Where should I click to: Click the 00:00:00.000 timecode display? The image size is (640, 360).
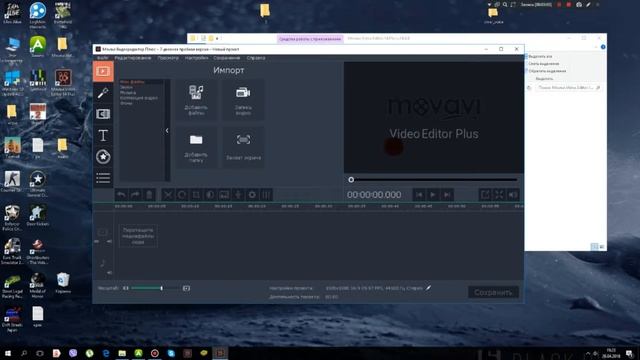[x=374, y=195]
